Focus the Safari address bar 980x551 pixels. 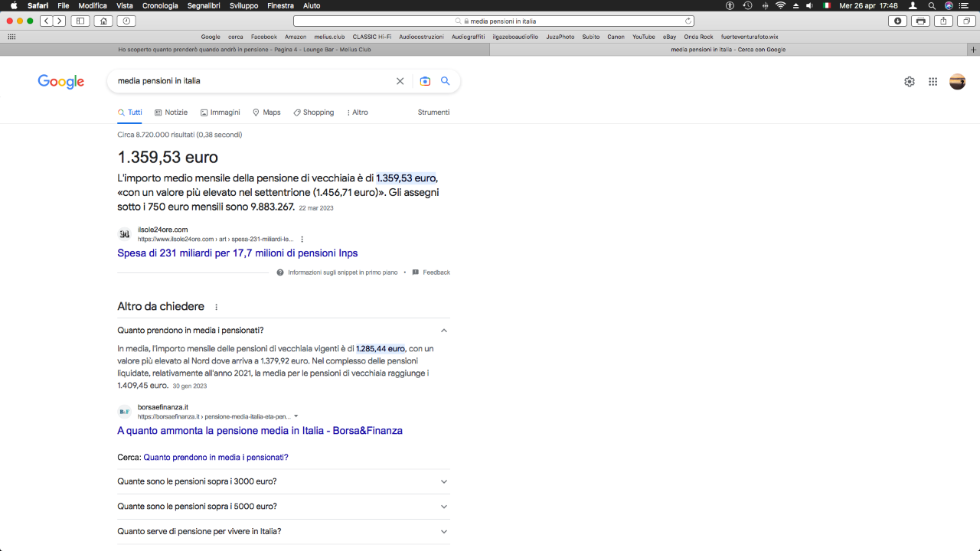pyautogui.click(x=494, y=21)
